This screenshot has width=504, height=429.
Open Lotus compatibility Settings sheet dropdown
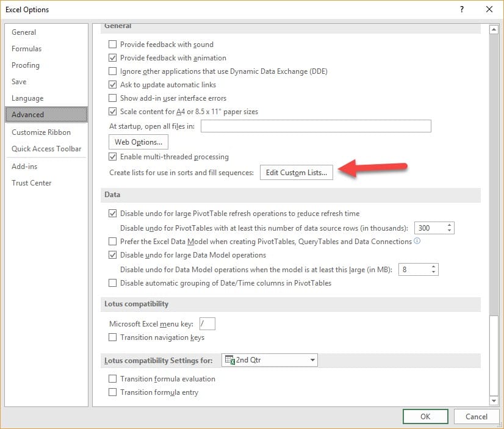(313, 360)
